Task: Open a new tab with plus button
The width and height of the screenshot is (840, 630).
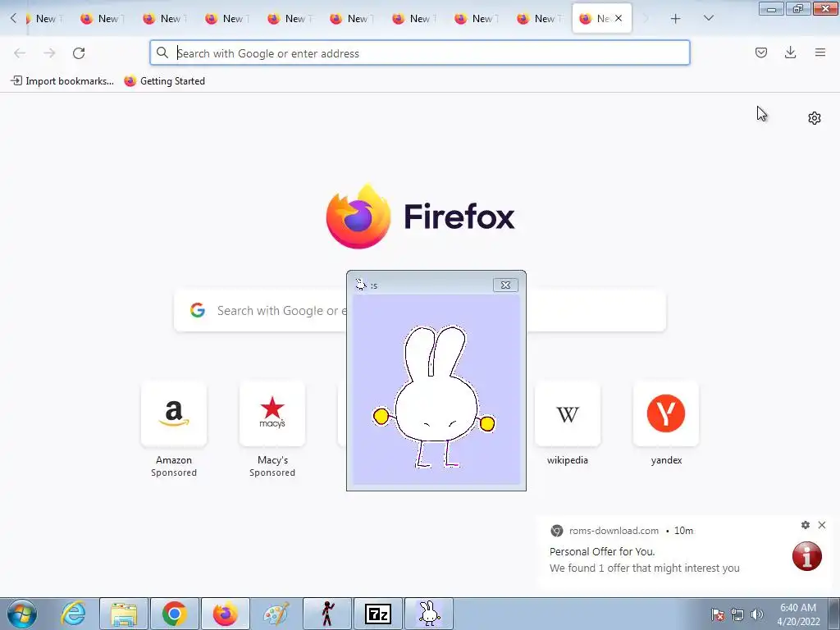Action: [x=676, y=19]
